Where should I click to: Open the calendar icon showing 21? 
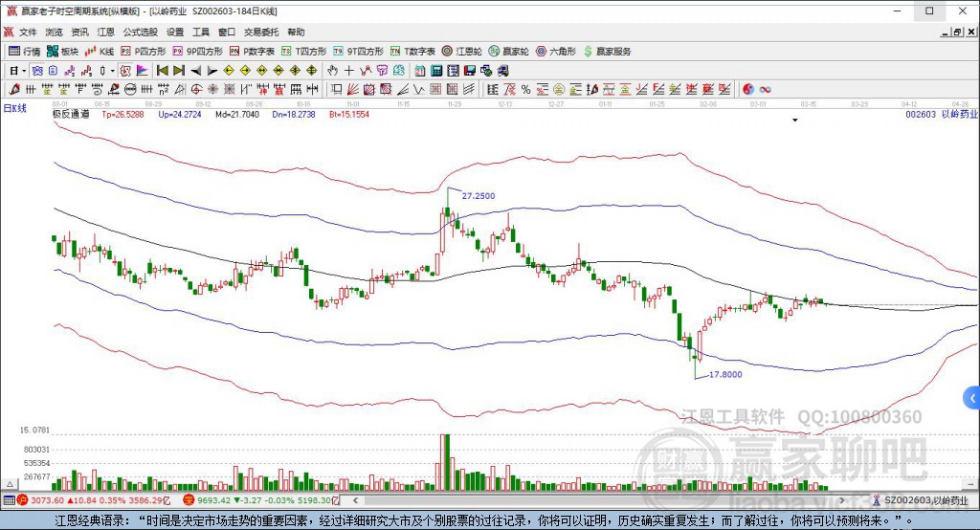(x=420, y=71)
